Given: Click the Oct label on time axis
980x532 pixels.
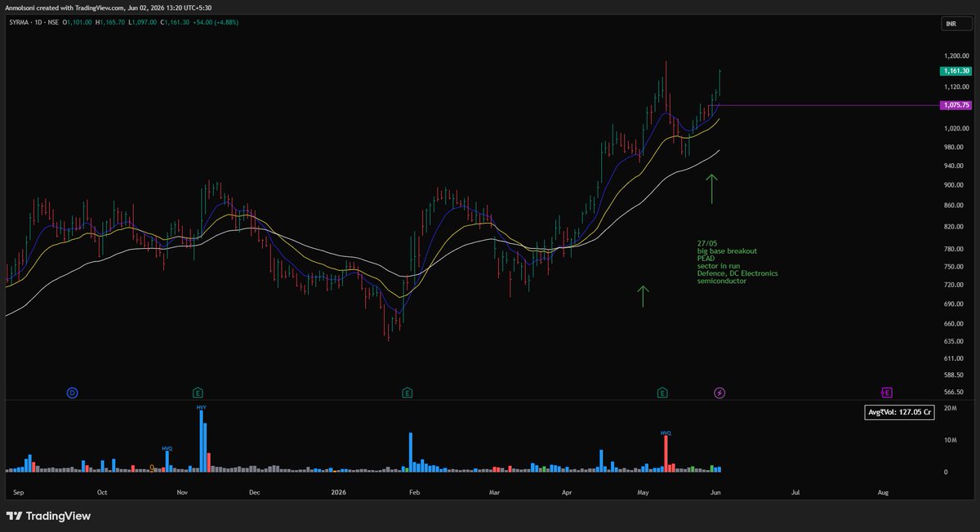Looking at the screenshot, I should pos(102,493).
